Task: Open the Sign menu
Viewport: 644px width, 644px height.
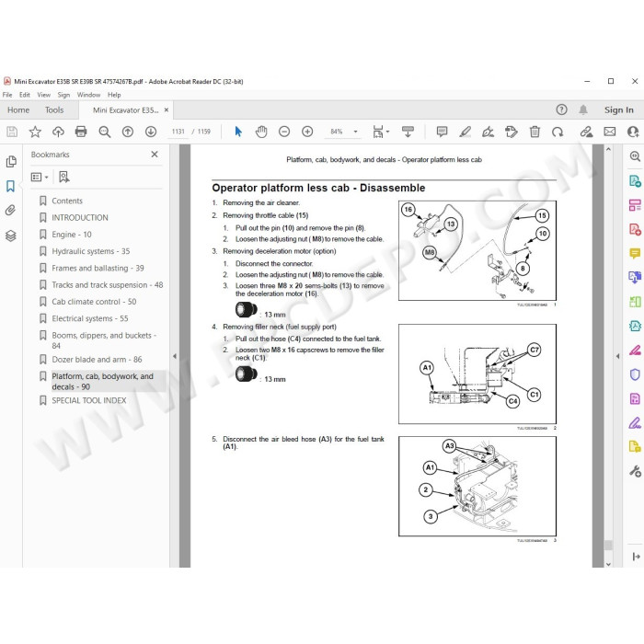Action: pyautogui.click(x=63, y=95)
